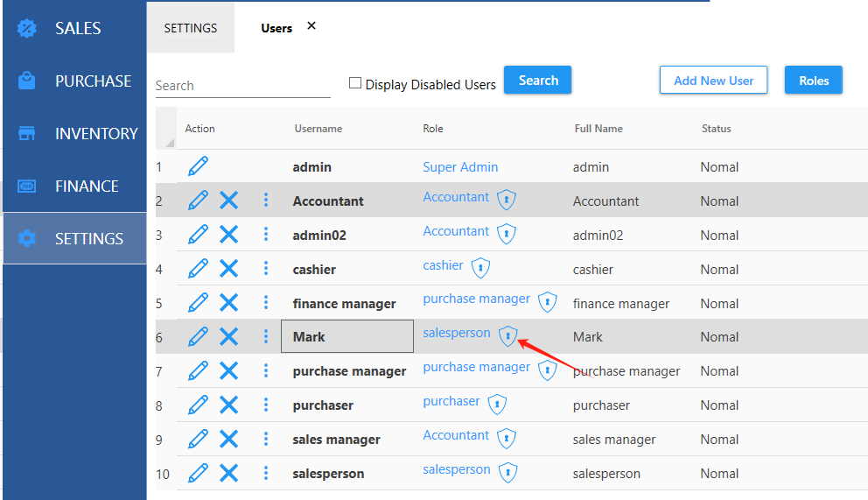The height and width of the screenshot is (500, 868).
Task: Click the Inventory store icon in sidebar
Action: click(27, 133)
